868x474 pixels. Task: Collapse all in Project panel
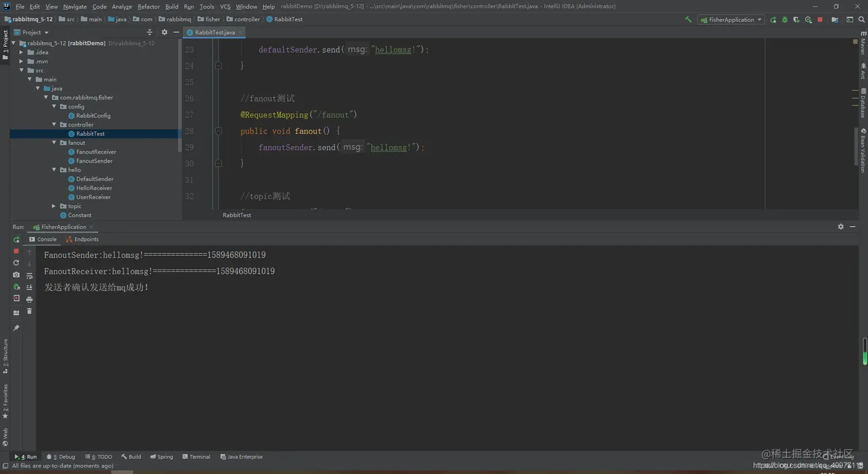pos(149,32)
